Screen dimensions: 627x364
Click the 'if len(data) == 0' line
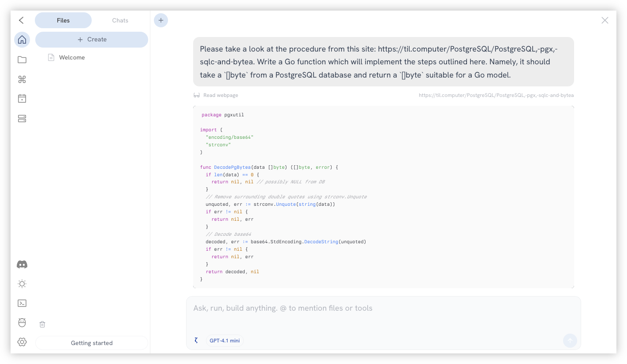pyautogui.click(x=232, y=175)
